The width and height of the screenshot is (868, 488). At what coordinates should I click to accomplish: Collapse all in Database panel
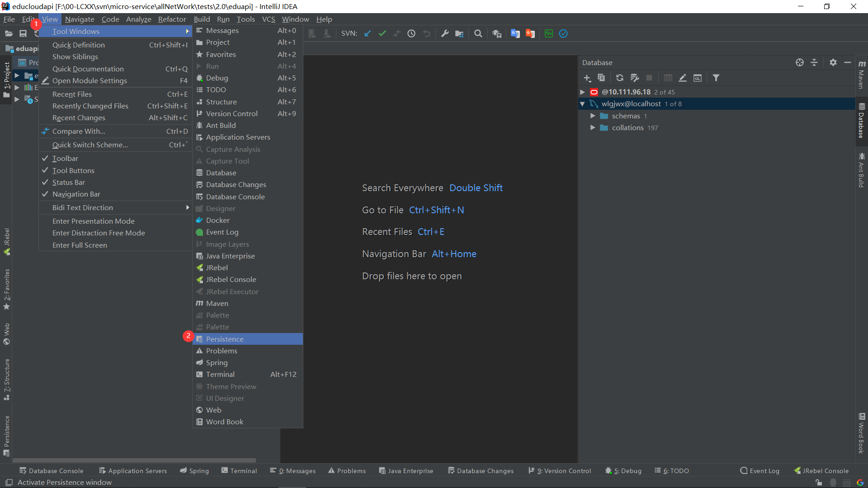coord(814,62)
